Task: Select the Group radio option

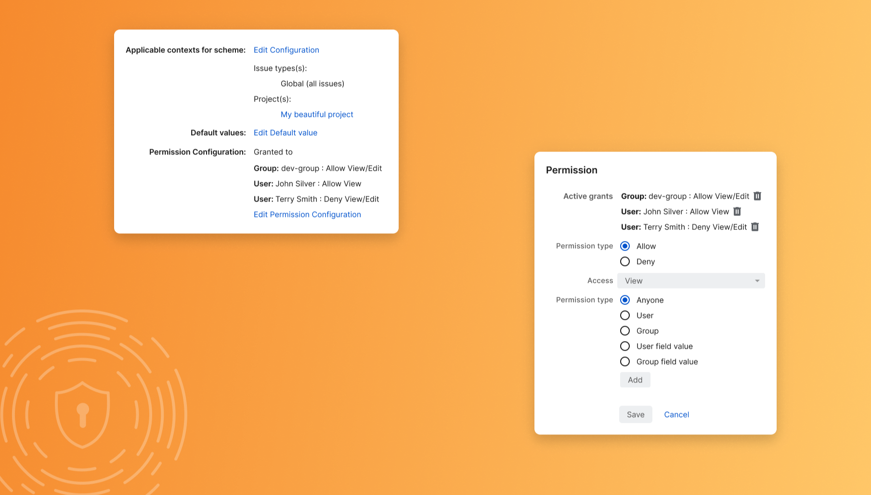Action: [625, 331]
